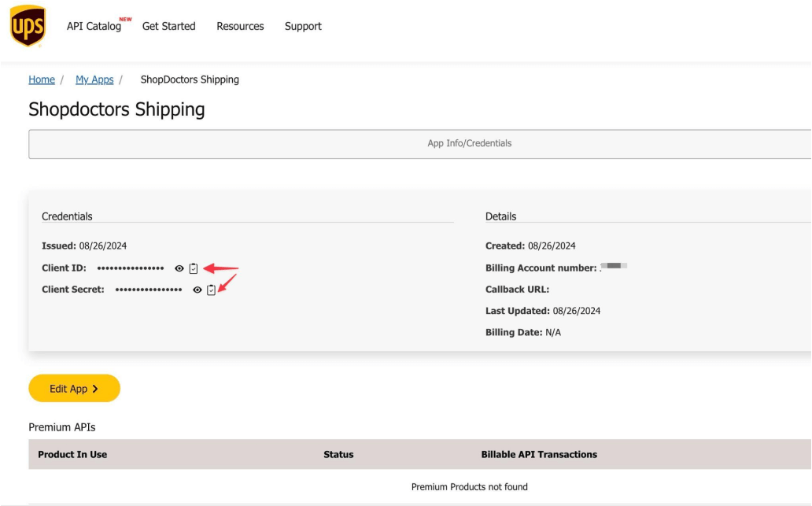Click the NEW badge on API Catalog

click(x=125, y=19)
